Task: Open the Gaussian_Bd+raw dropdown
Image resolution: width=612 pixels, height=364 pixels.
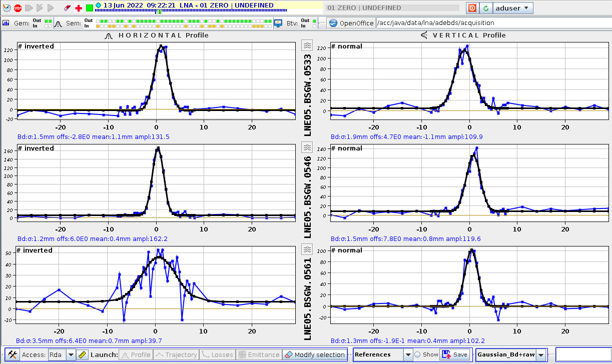Action: 511,354
